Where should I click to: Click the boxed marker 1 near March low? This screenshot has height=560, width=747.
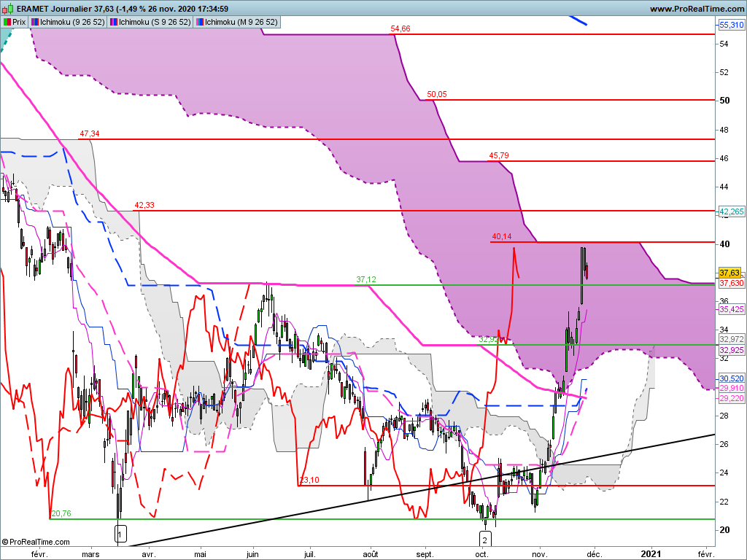(x=120, y=534)
